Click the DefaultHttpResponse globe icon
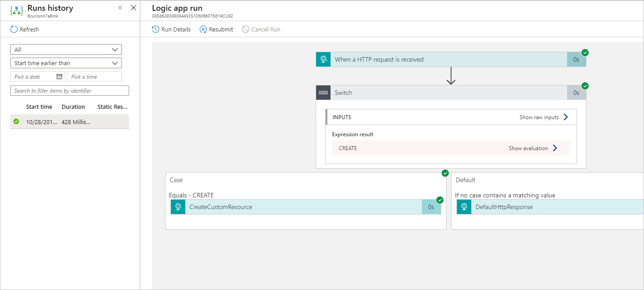 (464, 207)
